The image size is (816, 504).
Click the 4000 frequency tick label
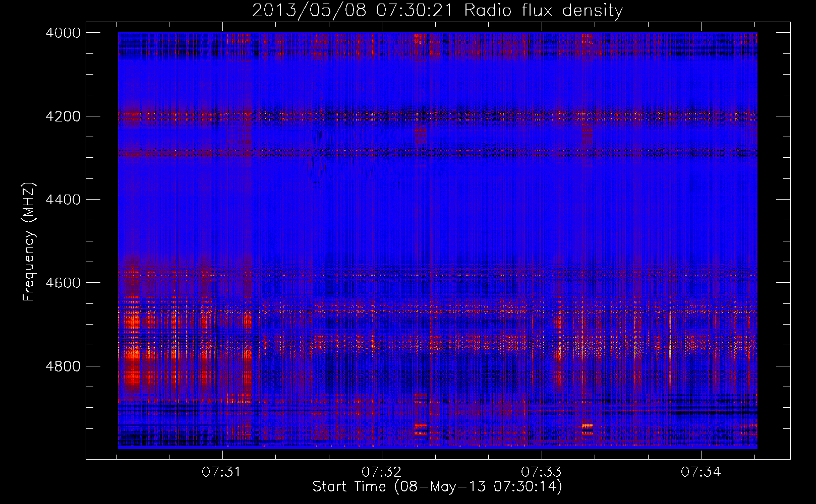[x=63, y=33]
